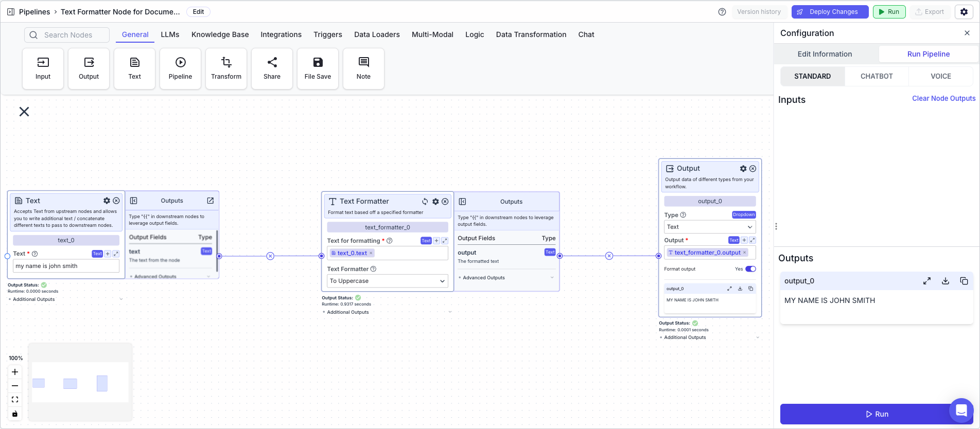980x429 pixels.
Task: Remove the edge between Text and Formatter
Action: click(x=270, y=256)
